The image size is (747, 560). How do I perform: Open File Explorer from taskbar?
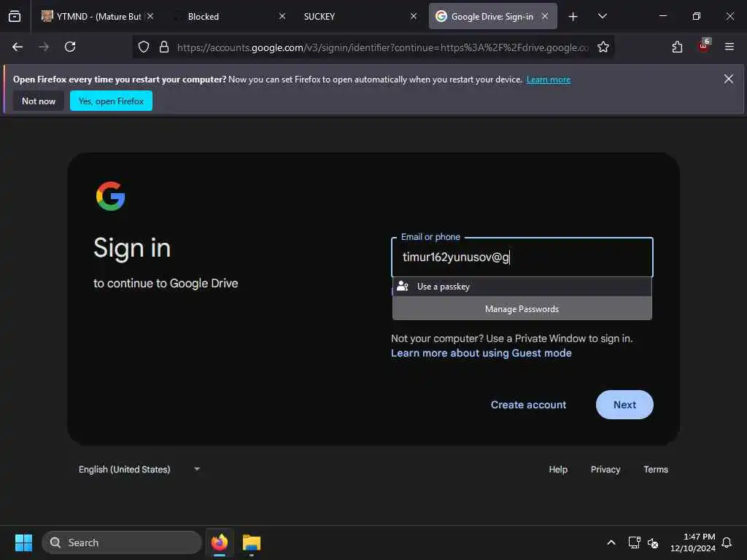click(252, 542)
